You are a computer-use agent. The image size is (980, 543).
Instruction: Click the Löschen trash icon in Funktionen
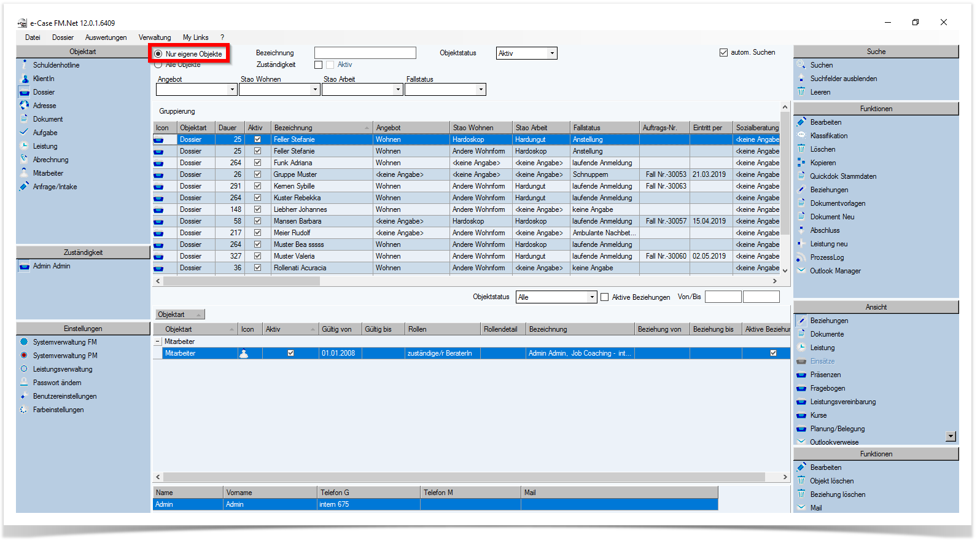801,149
